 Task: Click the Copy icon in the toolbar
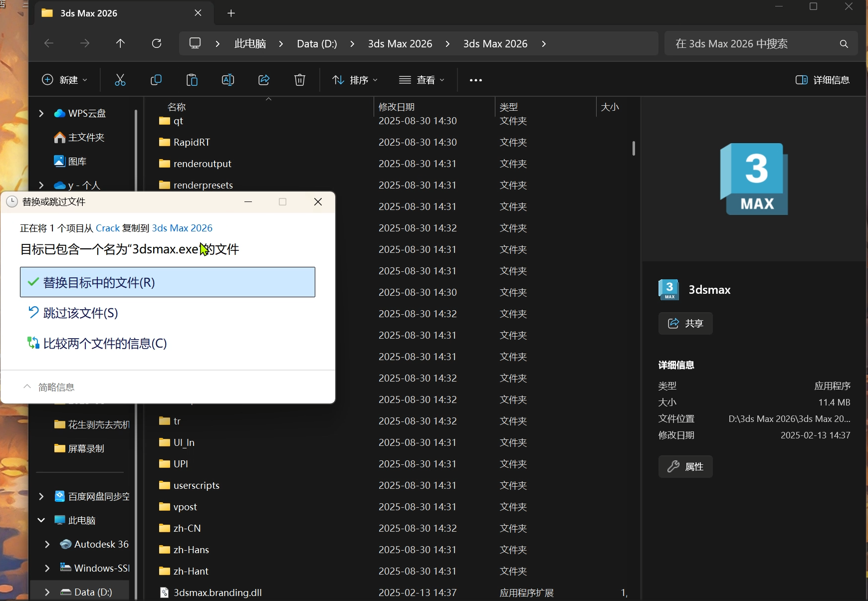pos(156,80)
